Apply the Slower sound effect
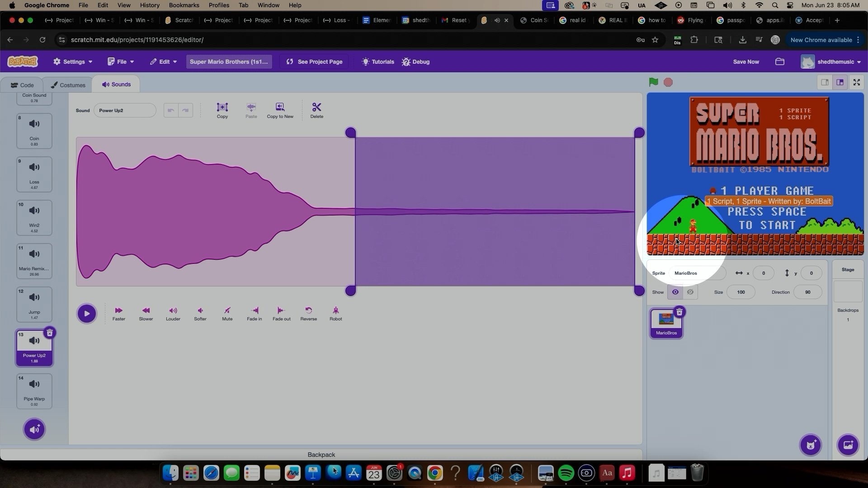This screenshot has width=868, height=488. tap(146, 314)
